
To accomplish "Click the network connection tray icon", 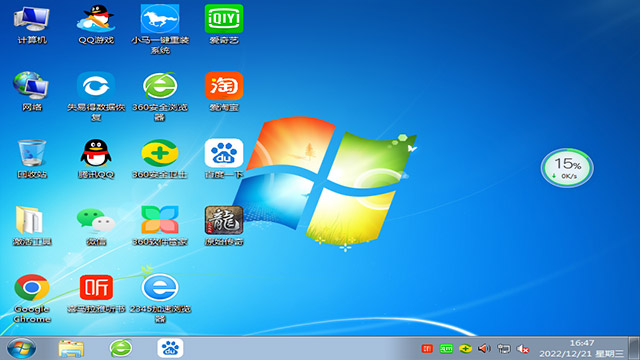I will [504, 349].
